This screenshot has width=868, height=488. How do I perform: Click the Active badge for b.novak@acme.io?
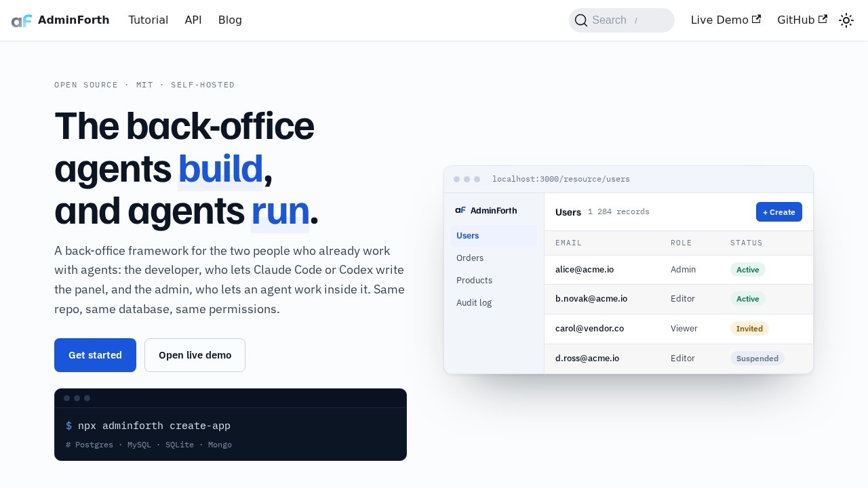pyautogui.click(x=748, y=299)
